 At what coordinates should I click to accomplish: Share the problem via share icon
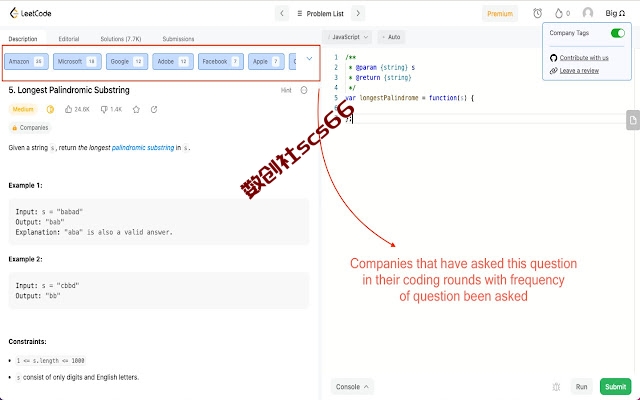[x=154, y=109]
